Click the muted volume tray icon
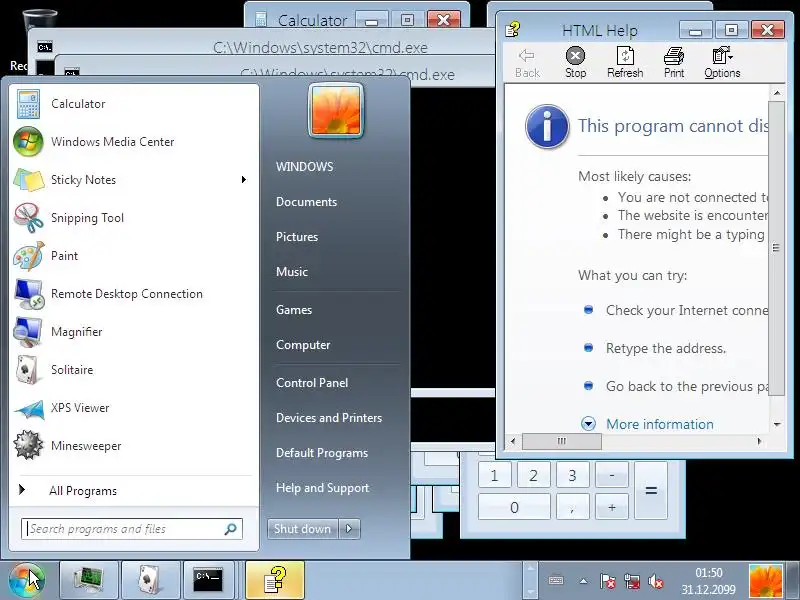The height and width of the screenshot is (600, 800). pos(655,581)
